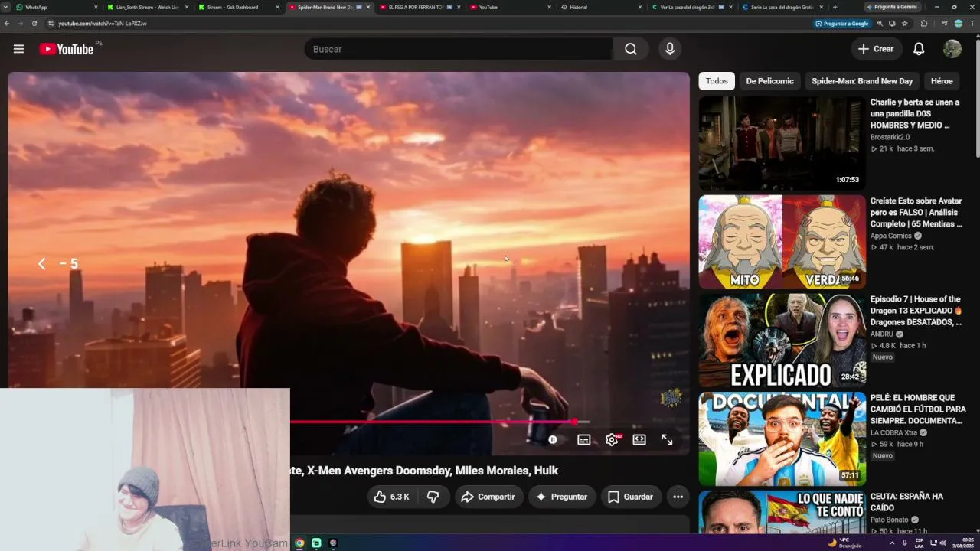Open video title 'PELÉ: EL HOMBRE QUE CAMBIÓ'
Screen dimensions: 980x551
pyautogui.click(x=918, y=409)
